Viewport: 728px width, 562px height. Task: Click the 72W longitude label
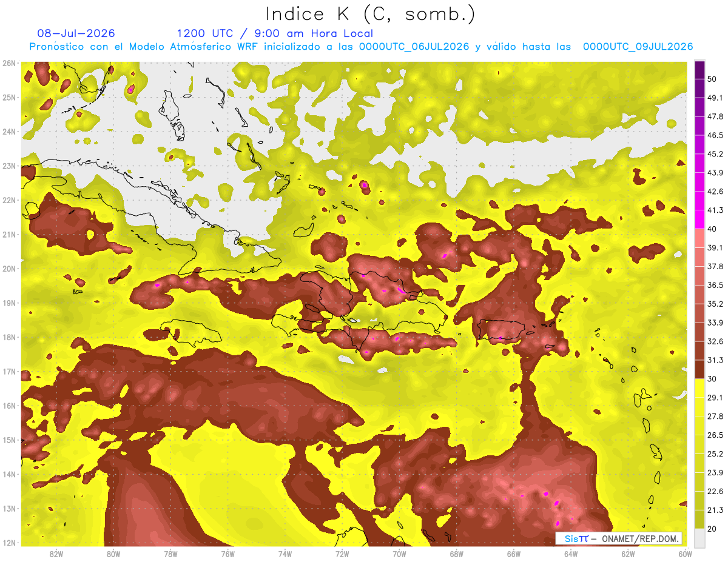342,554
